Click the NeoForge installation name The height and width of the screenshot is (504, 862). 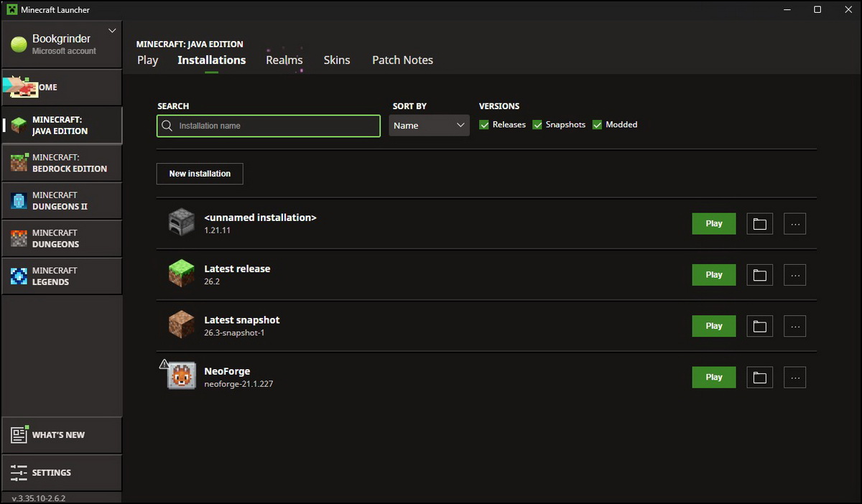tap(227, 371)
